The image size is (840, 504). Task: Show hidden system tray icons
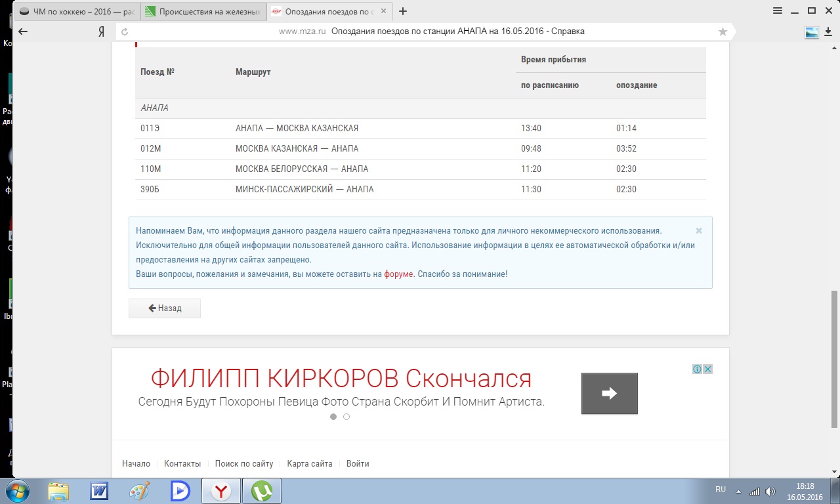click(738, 492)
